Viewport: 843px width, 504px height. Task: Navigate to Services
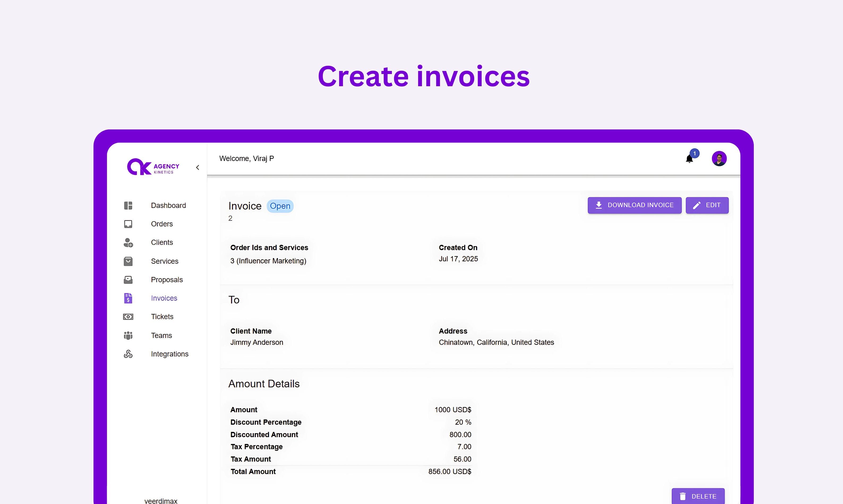click(165, 261)
